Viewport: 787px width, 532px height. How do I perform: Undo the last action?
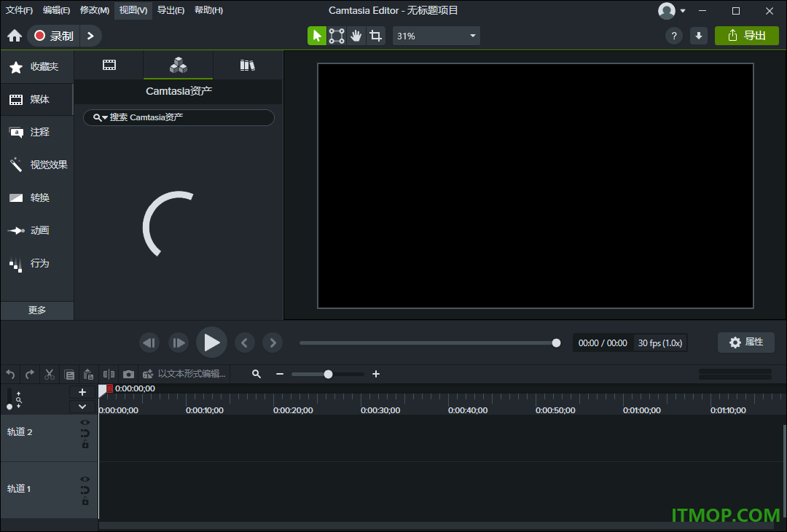[10, 375]
